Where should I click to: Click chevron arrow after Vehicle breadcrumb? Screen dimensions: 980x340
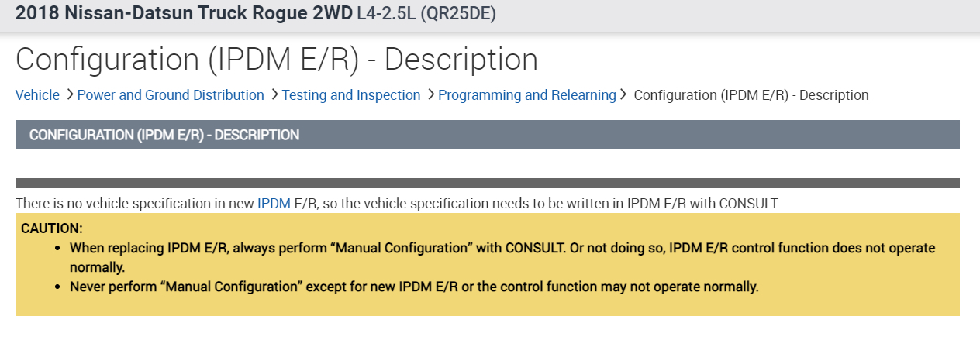[x=70, y=94]
